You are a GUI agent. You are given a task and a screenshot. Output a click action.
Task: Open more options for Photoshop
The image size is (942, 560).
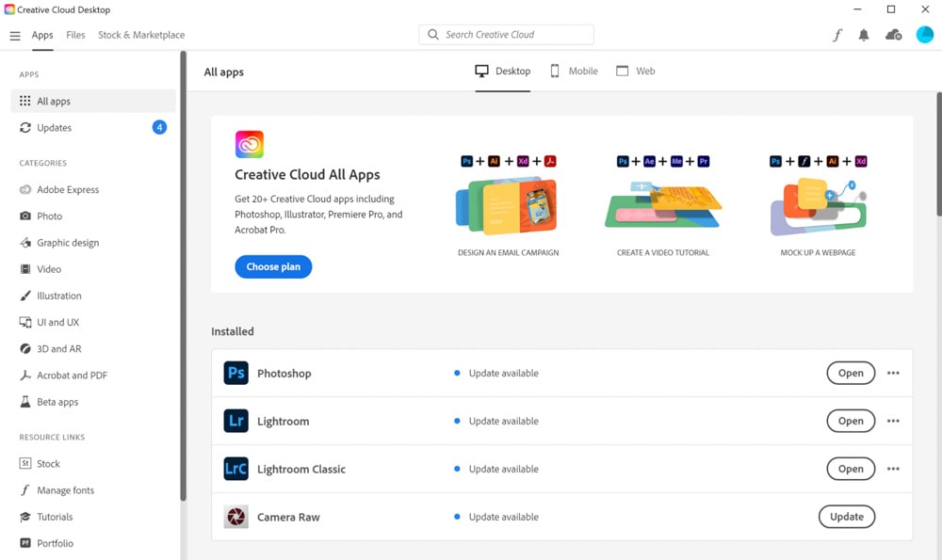pos(893,373)
